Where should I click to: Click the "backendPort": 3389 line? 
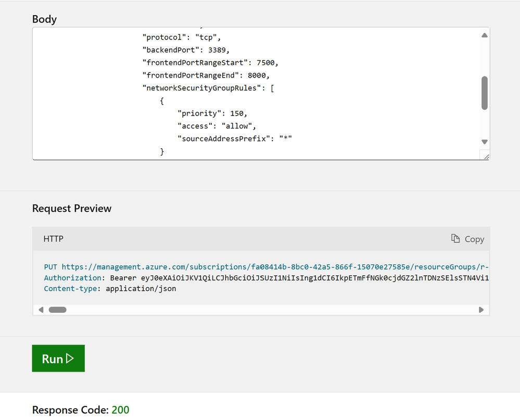point(186,50)
